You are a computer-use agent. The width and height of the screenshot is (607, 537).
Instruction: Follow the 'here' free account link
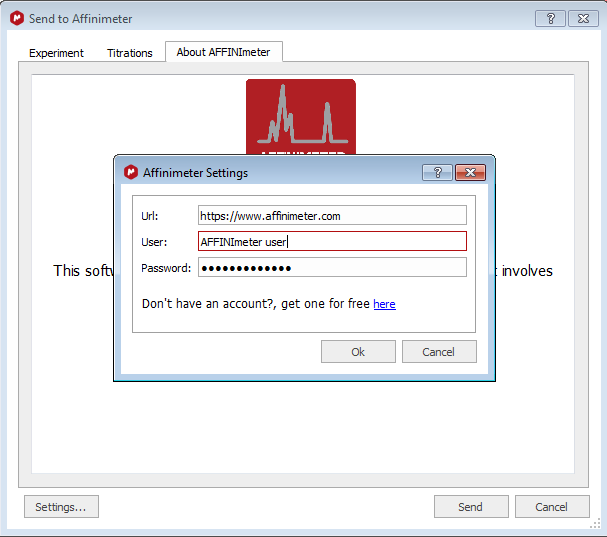click(384, 304)
